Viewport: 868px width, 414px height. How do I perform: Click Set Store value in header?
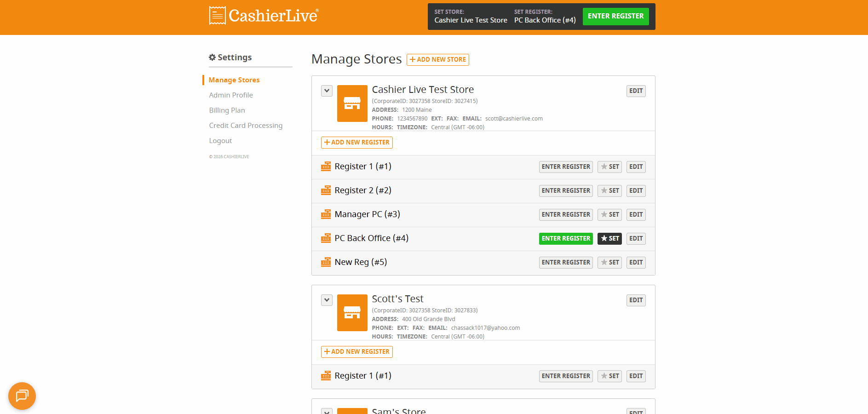click(471, 20)
